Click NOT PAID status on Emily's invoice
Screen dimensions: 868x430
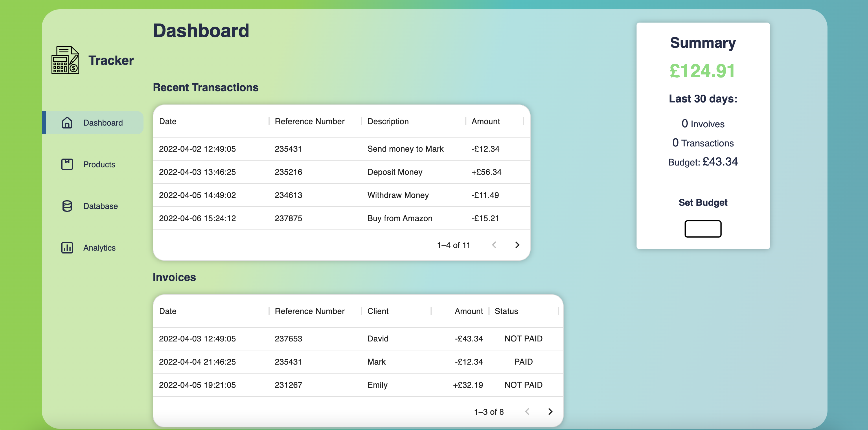(523, 385)
